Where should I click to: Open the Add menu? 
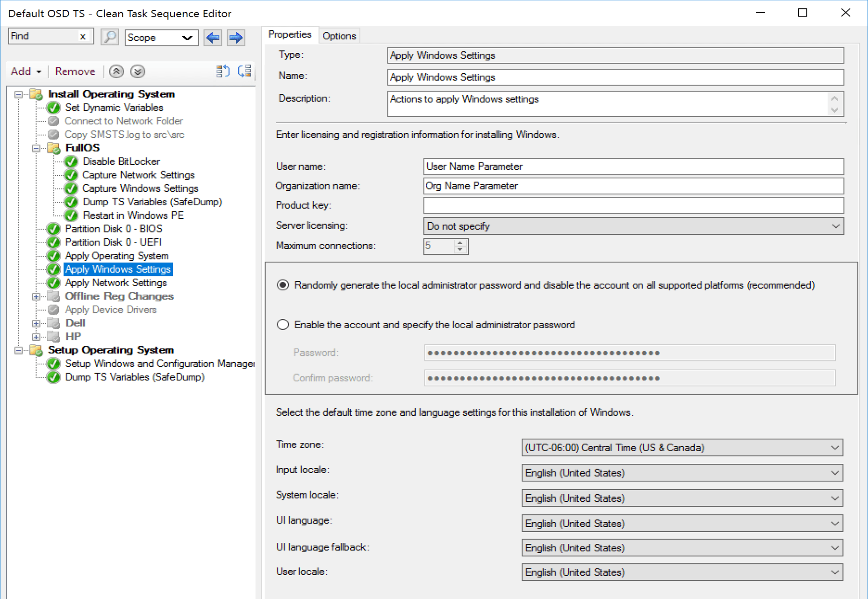click(x=26, y=71)
